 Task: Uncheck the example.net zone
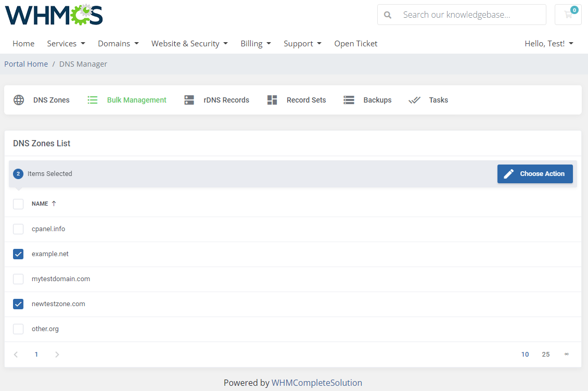(18, 254)
